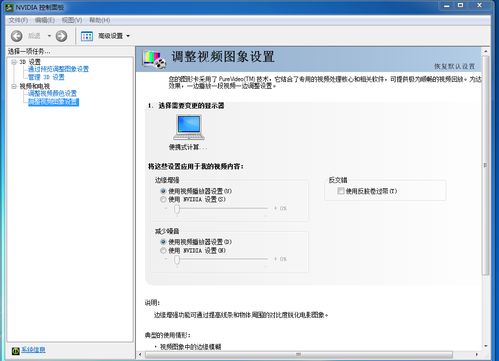
Task: Click the horizontal scrollbar right arrow
Action: (477, 354)
